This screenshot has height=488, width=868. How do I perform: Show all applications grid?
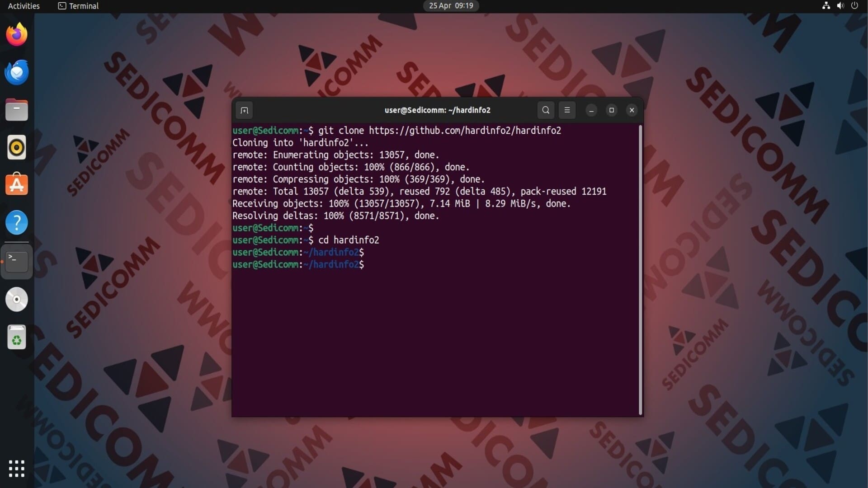pyautogui.click(x=17, y=469)
